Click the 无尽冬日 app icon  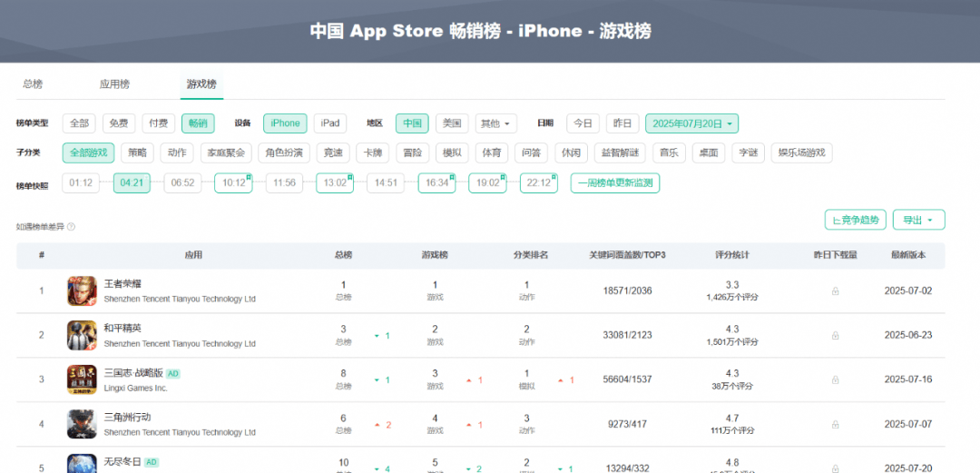[x=82, y=463]
